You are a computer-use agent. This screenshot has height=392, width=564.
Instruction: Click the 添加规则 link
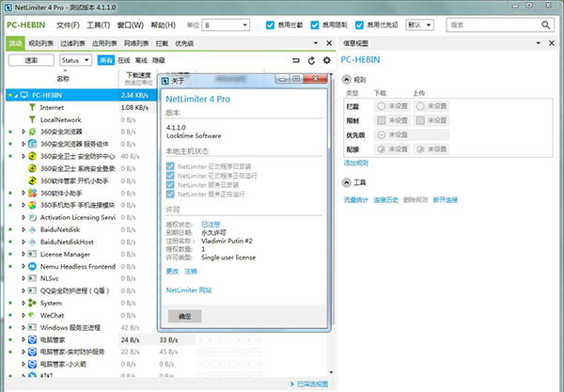pos(356,164)
